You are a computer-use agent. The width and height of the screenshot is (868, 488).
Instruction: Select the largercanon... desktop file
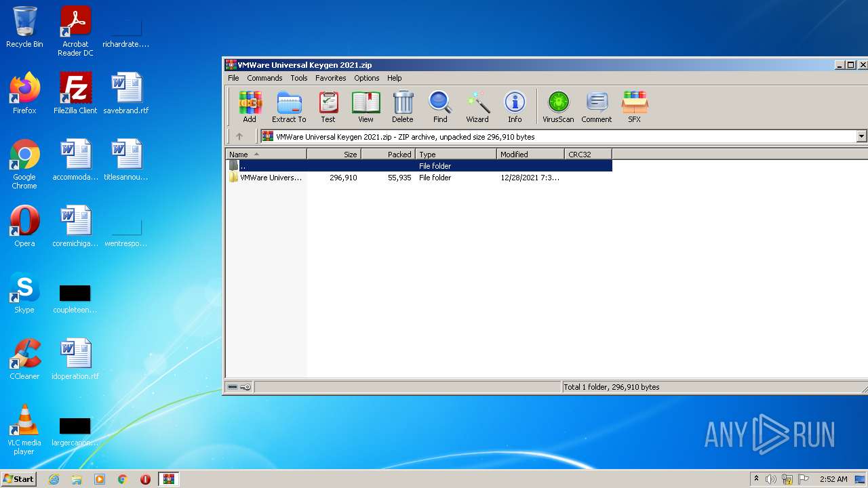pyautogui.click(x=75, y=431)
